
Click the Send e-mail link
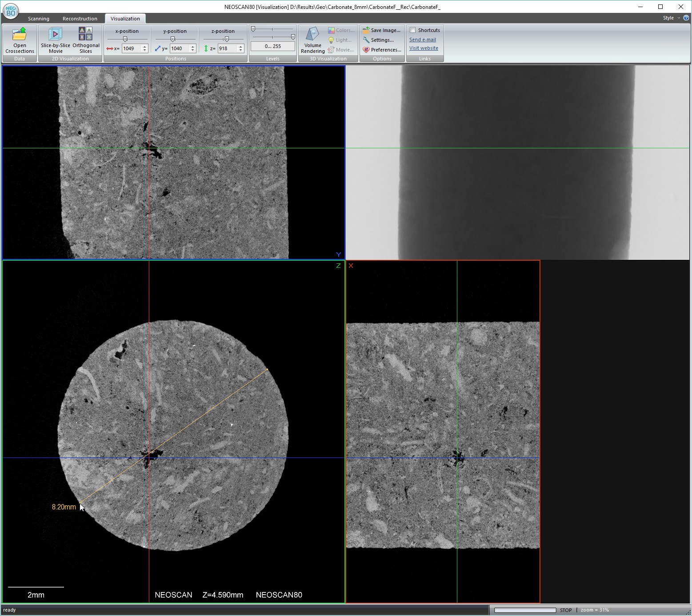pos(422,40)
